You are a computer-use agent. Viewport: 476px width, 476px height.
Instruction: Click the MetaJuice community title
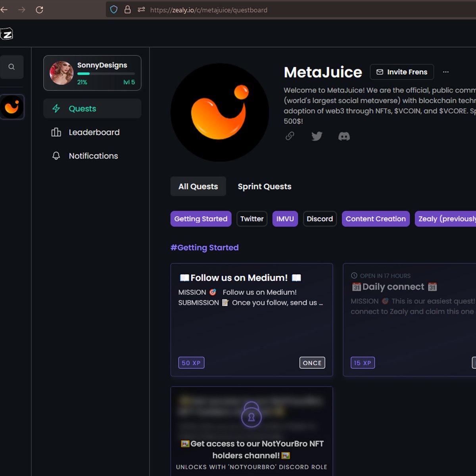[x=323, y=72]
